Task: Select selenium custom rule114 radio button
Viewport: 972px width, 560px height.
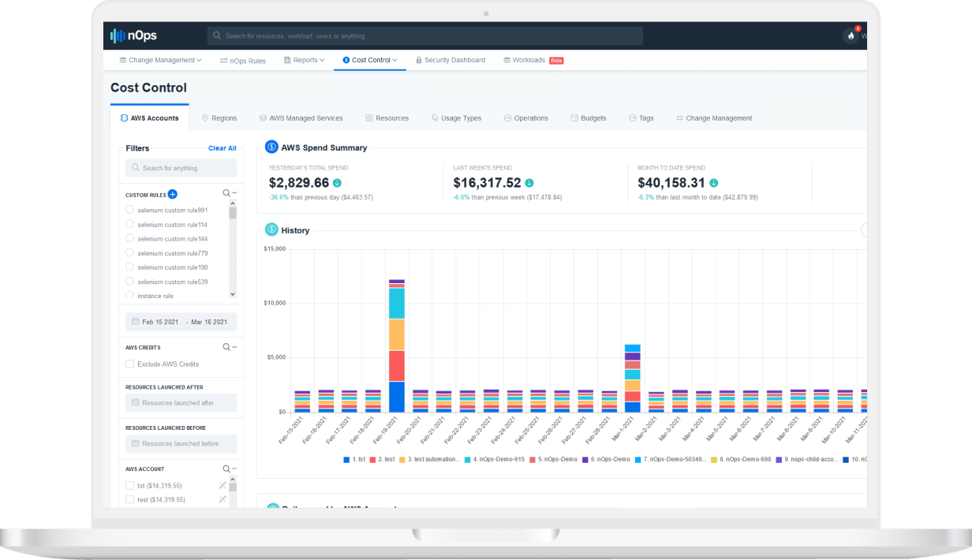Action: [129, 224]
